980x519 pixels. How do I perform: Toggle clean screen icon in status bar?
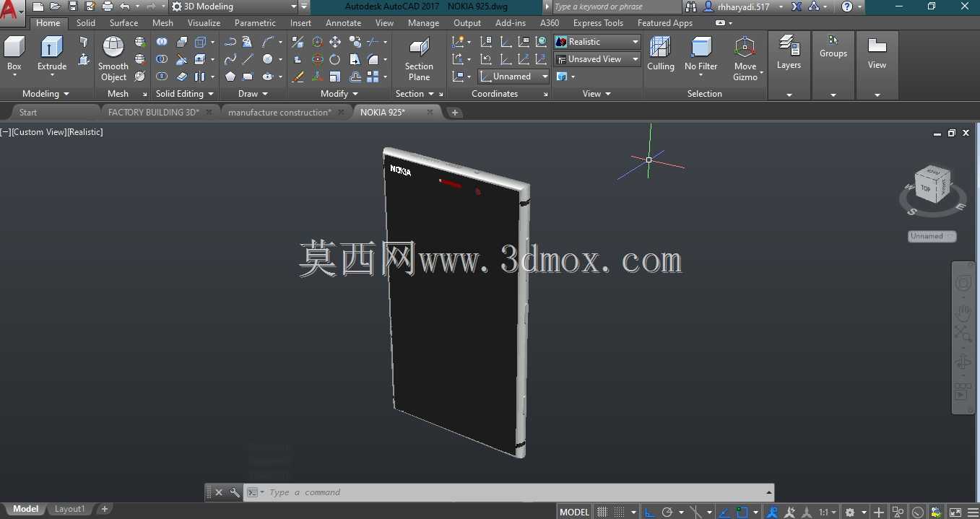click(x=955, y=512)
